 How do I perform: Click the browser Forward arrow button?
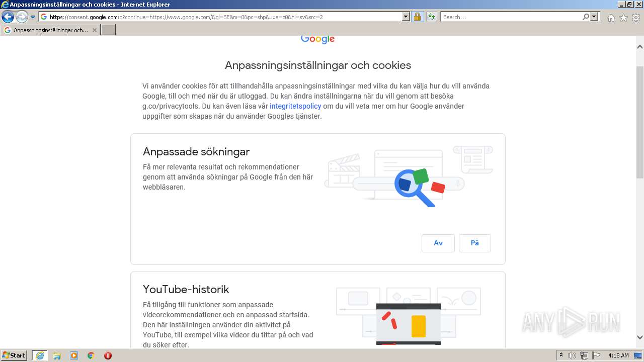pos(22,17)
